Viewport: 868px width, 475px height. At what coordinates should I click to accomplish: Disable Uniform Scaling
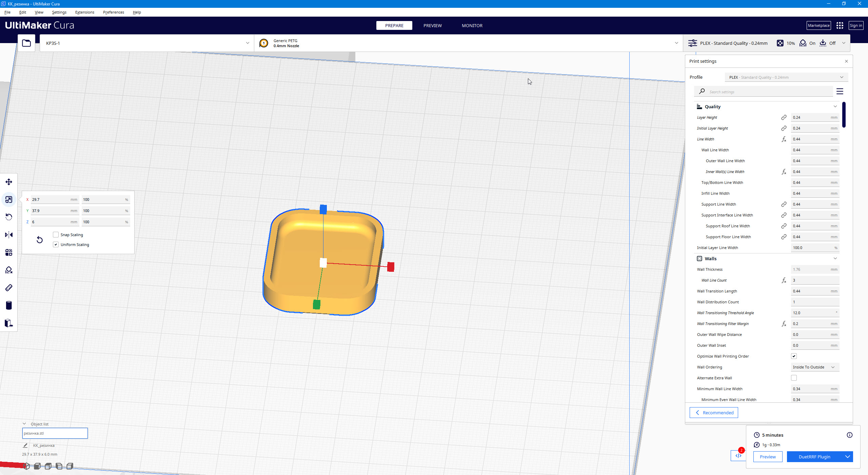(x=56, y=244)
